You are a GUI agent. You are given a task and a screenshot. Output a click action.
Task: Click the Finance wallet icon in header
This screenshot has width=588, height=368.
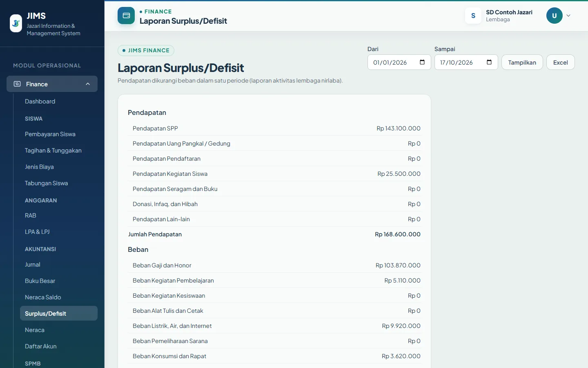[x=126, y=16]
